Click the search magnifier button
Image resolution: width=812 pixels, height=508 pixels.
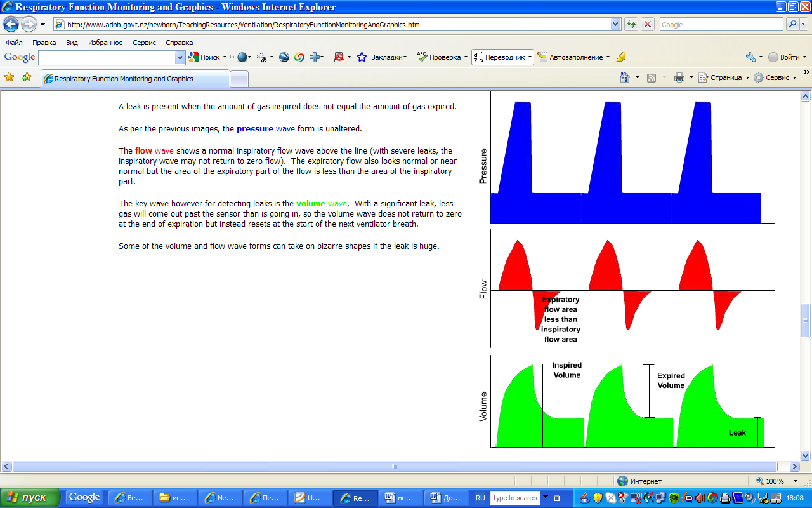coord(792,25)
